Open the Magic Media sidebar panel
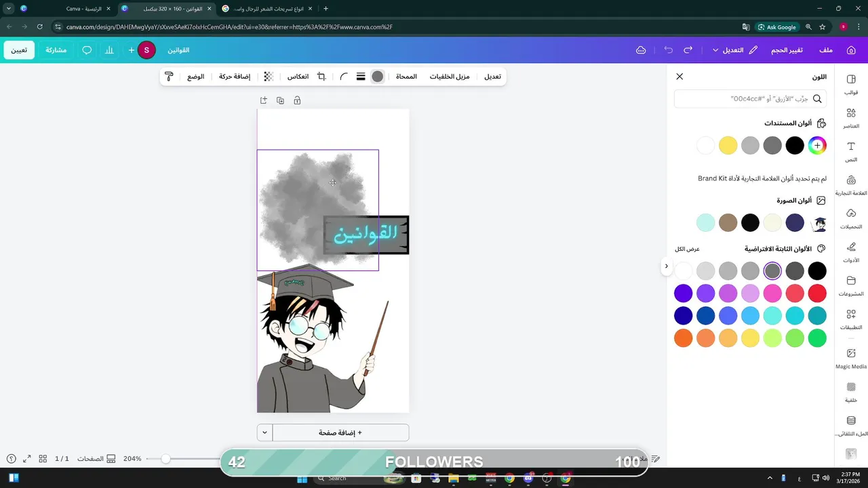868x488 pixels. [851, 359]
